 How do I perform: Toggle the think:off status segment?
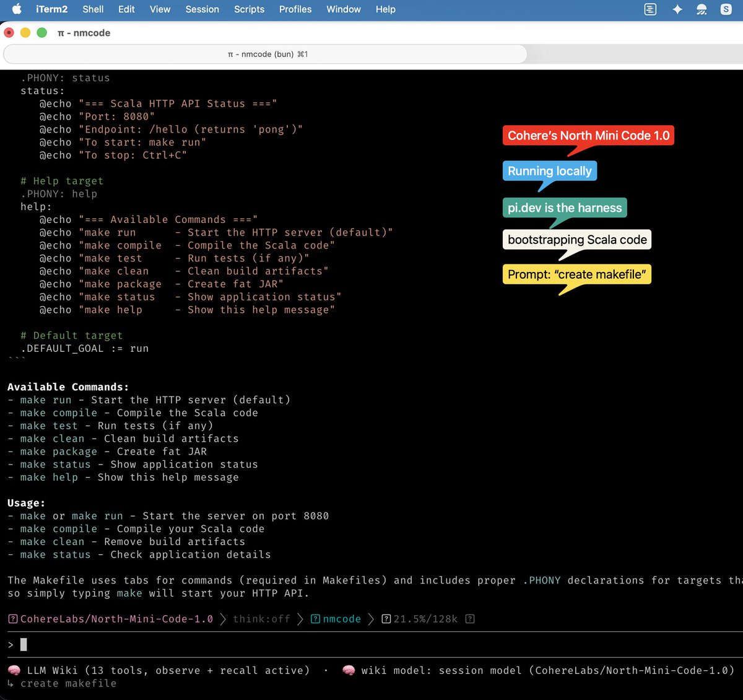[x=261, y=619]
